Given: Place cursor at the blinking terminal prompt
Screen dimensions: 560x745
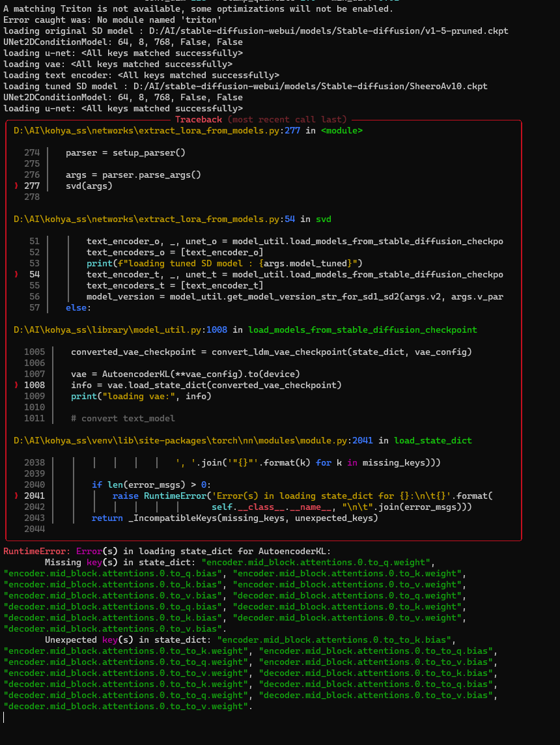Looking at the screenshot, I should click(3, 717).
